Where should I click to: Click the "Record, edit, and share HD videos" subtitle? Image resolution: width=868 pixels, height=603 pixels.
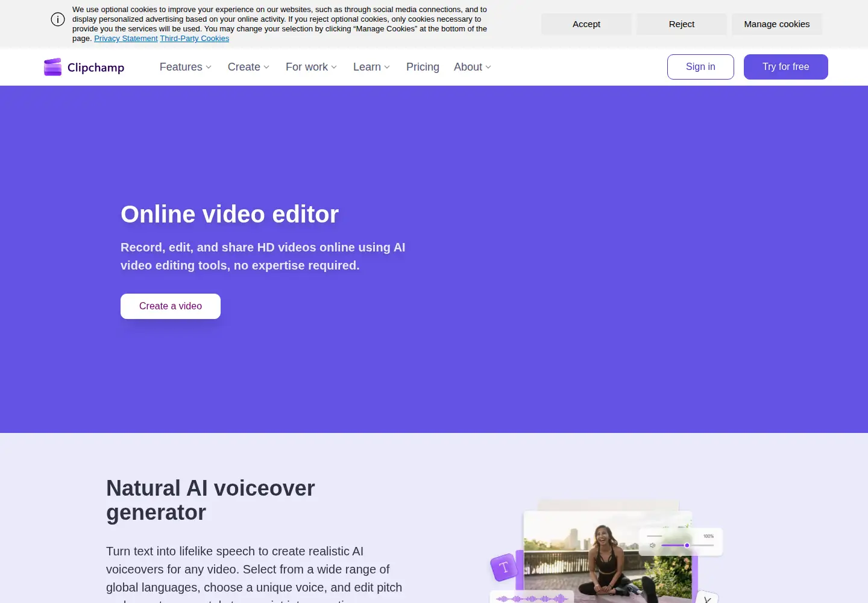coord(263,256)
